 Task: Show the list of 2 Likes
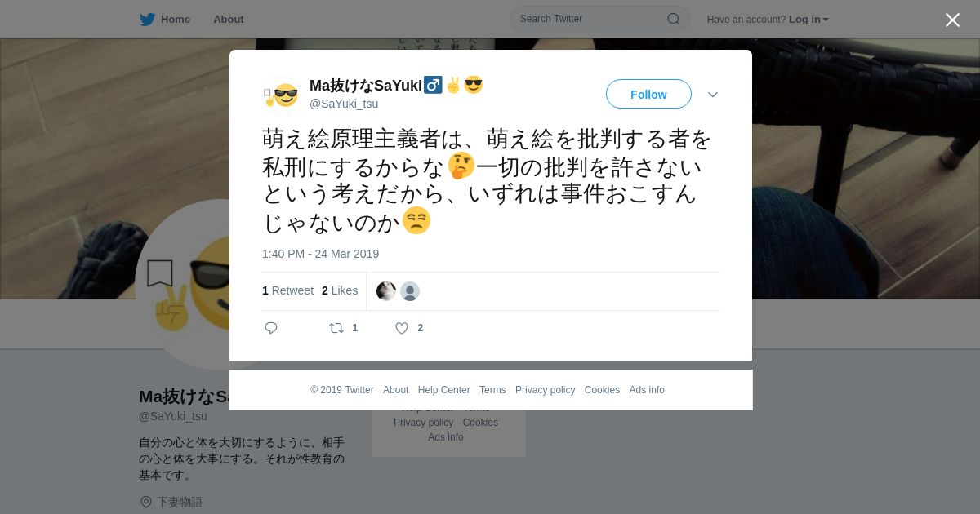pos(340,290)
